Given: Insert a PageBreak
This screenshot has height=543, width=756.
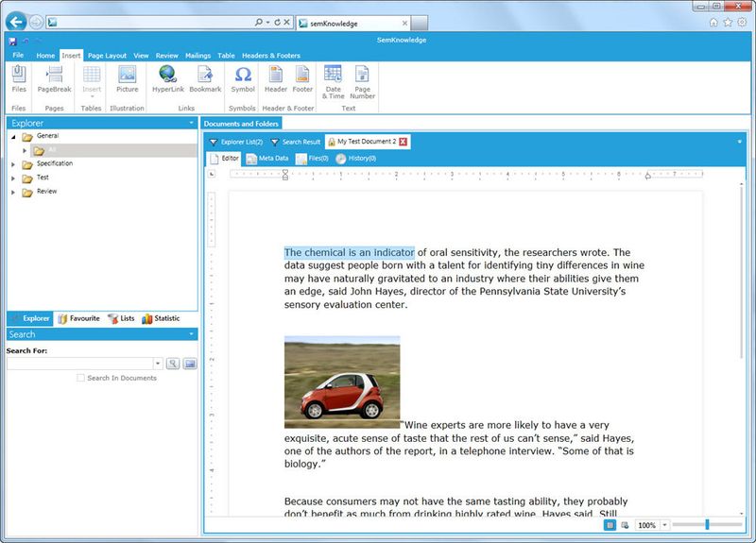Looking at the screenshot, I should pyautogui.click(x=54, y=78).
